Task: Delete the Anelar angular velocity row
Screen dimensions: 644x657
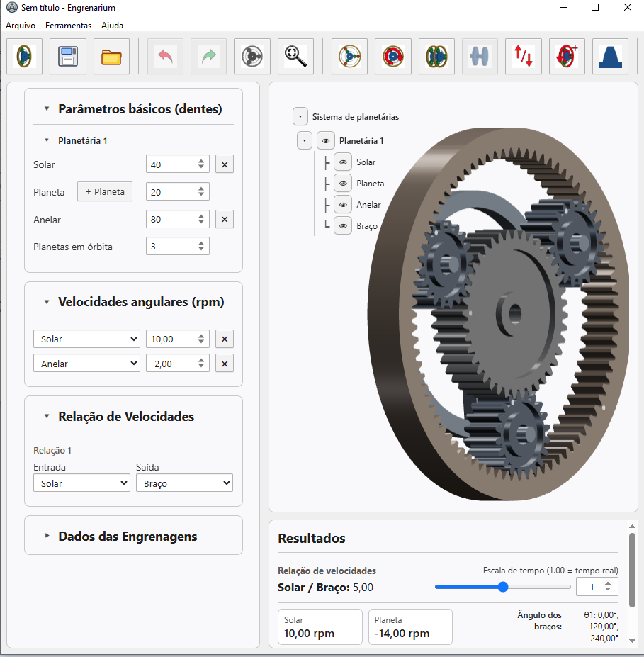Action: pos(225,364)
